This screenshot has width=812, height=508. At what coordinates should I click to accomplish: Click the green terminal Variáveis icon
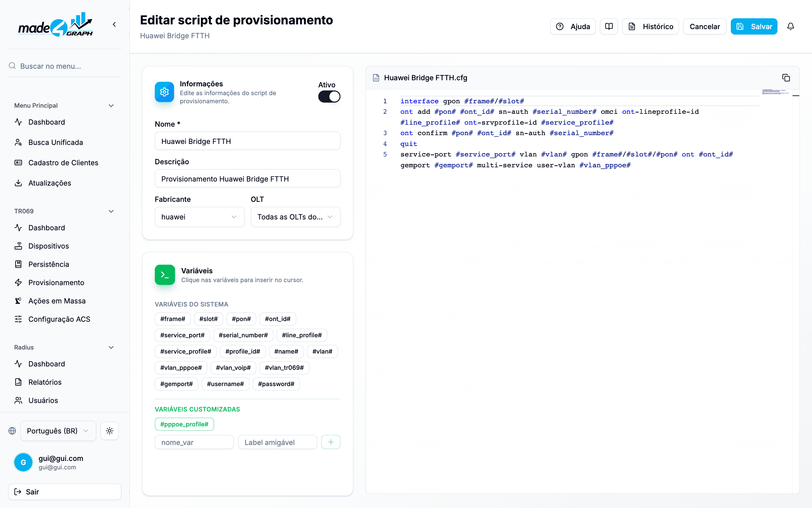[165, 275]
